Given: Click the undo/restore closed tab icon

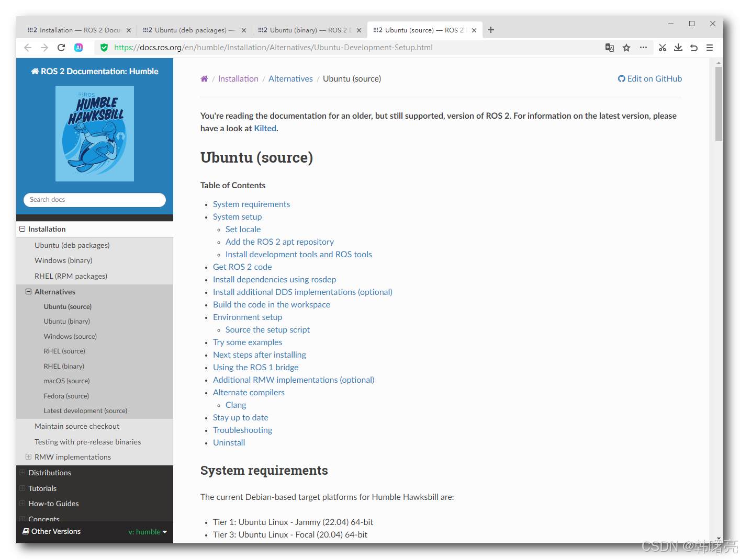Looking at the screenshot, I should coord(694,48).
